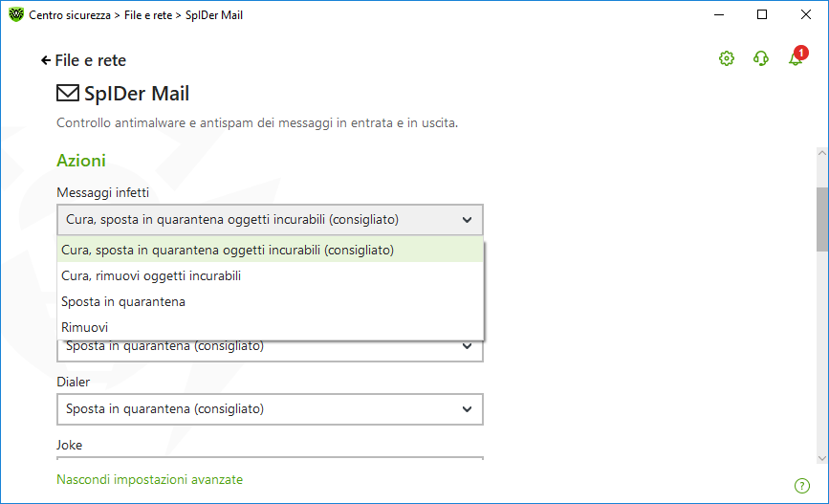Click the back arrow to File e rete
The height and width of the screenshot is (504, 829).
click(x=45, y=60)
